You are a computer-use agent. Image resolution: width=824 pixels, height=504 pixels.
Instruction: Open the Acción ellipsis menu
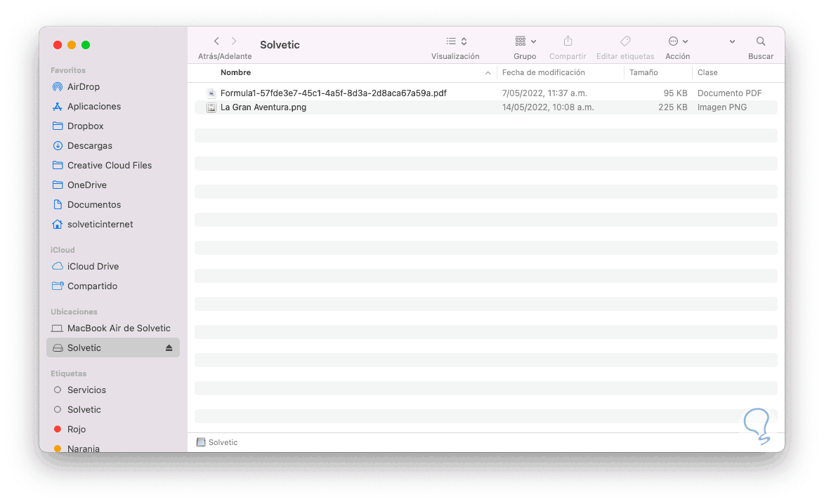click(677, 41)
